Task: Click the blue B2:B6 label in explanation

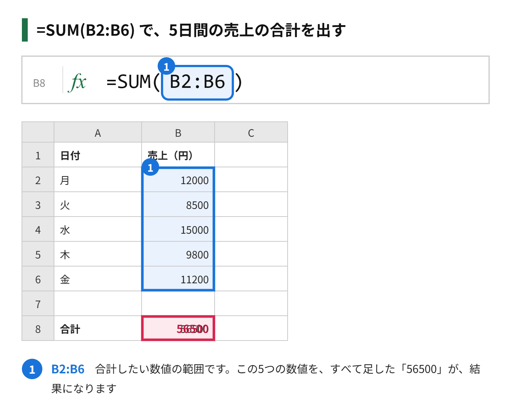Action: point(68,369)
